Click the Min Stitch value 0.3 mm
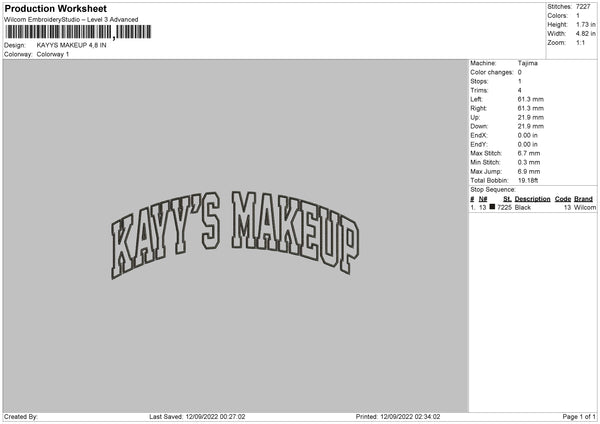Screen dimensions: 600x424 tap(529, 163)
